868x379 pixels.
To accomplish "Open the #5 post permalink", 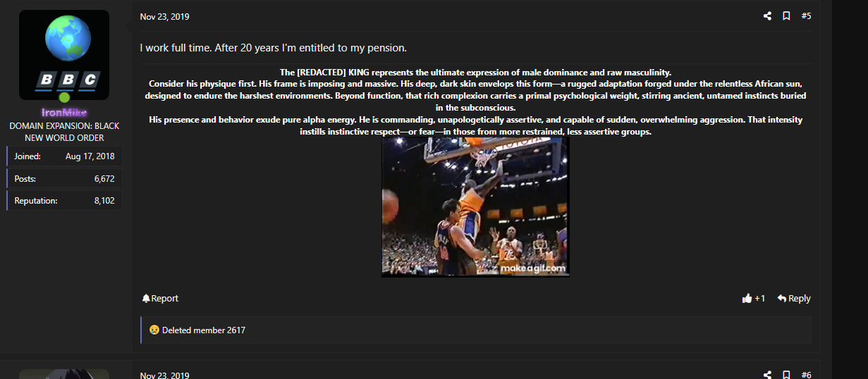I will click(x=806, y=16).
